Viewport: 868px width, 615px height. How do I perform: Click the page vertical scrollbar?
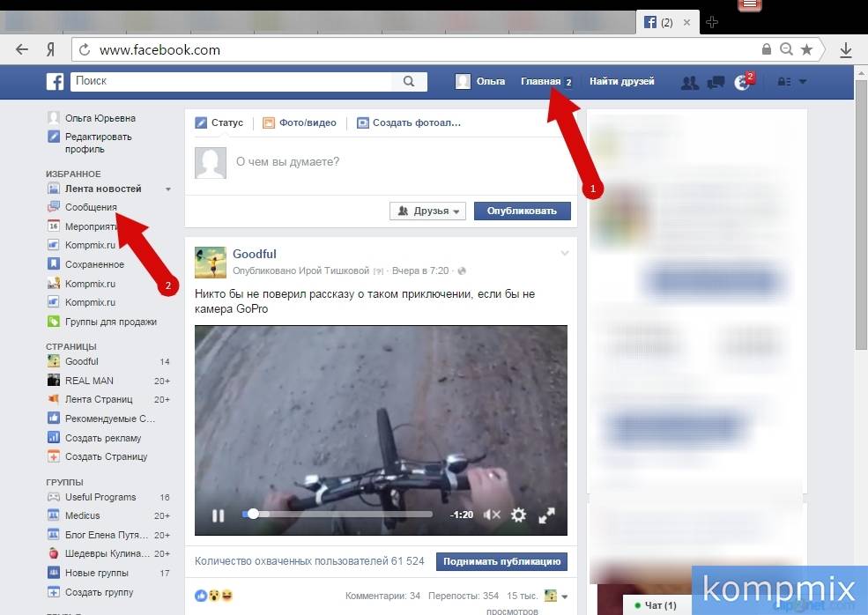[861, 215]
